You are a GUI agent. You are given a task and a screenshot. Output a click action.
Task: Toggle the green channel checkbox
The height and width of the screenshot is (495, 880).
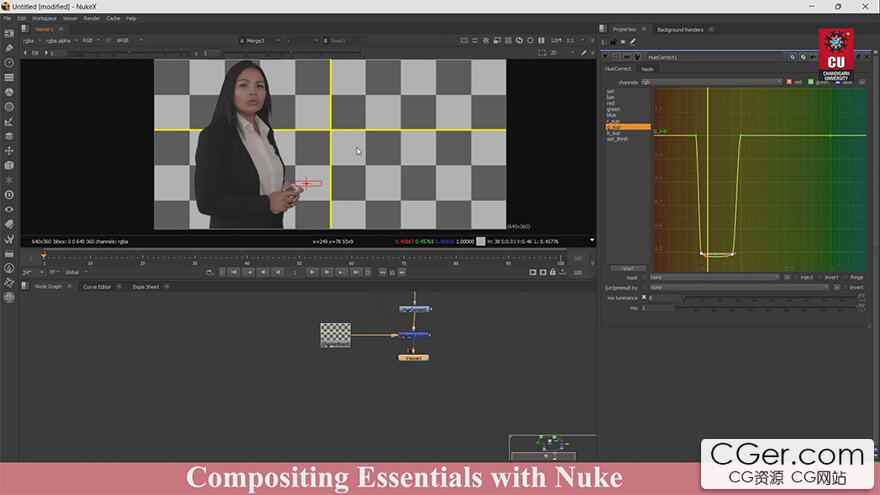pyautogui.click(x=810, y=82)
